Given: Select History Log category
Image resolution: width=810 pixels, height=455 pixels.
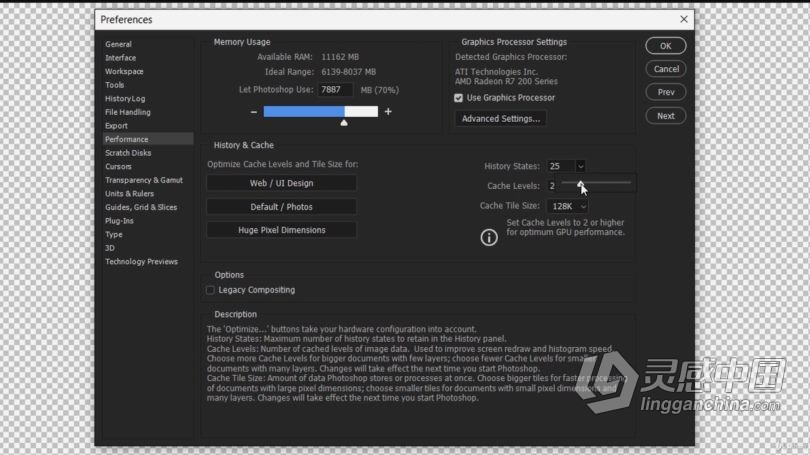Looking at the screenshot, I should [125, 99].
